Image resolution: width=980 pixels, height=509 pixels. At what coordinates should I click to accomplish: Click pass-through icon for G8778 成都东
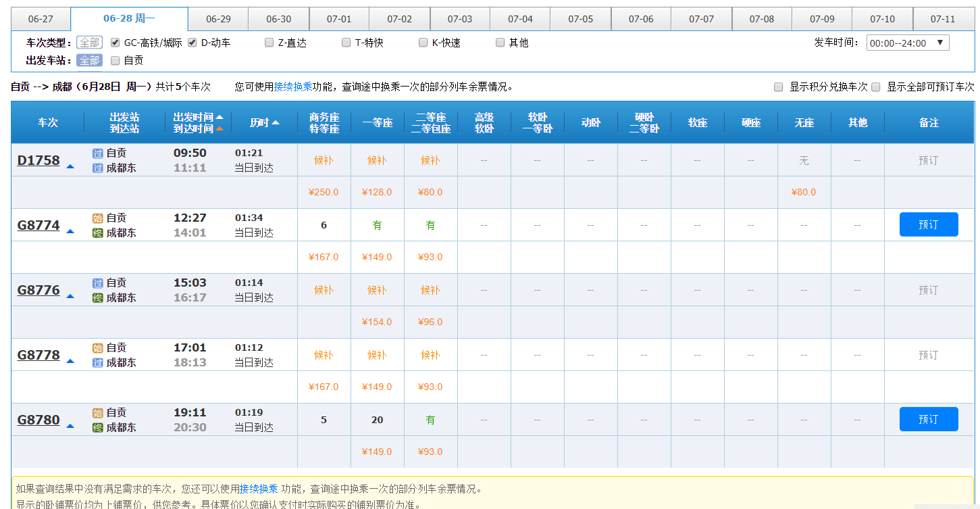pyautogui.click(x=98, y=363)
